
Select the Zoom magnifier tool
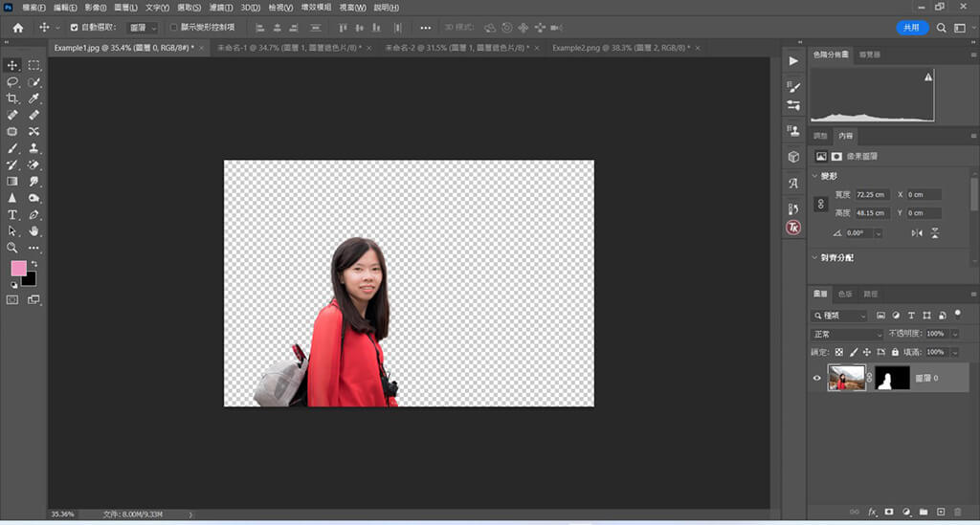click(x=11, y=248)
